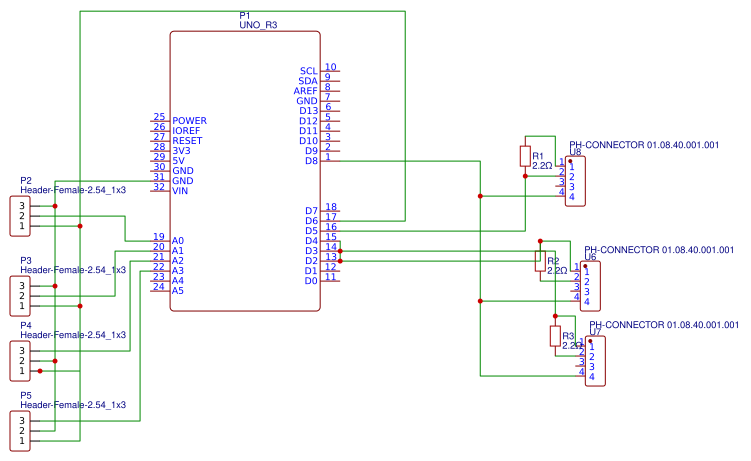
Task: Click the GND label at pin 31
Action: tap(183, 181)
